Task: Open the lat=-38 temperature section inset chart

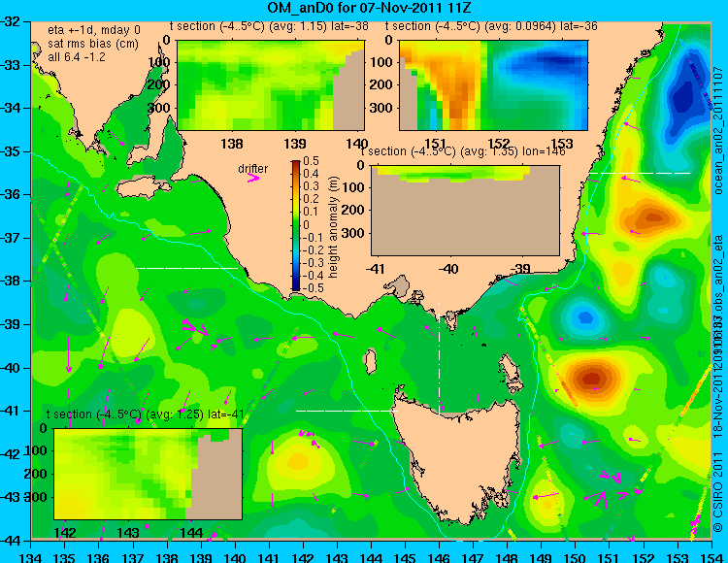Action: [271, 85]
